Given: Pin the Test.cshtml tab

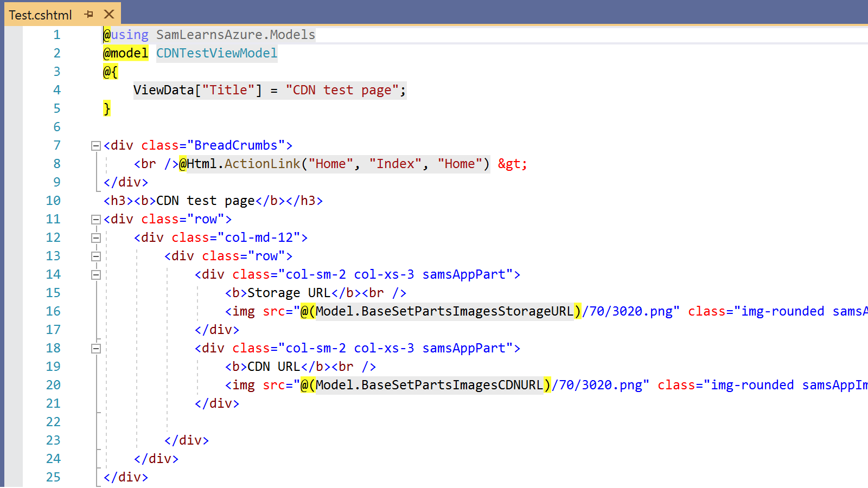Looking at the screenshot, I should pyautogui.click(x=89, y=14).
